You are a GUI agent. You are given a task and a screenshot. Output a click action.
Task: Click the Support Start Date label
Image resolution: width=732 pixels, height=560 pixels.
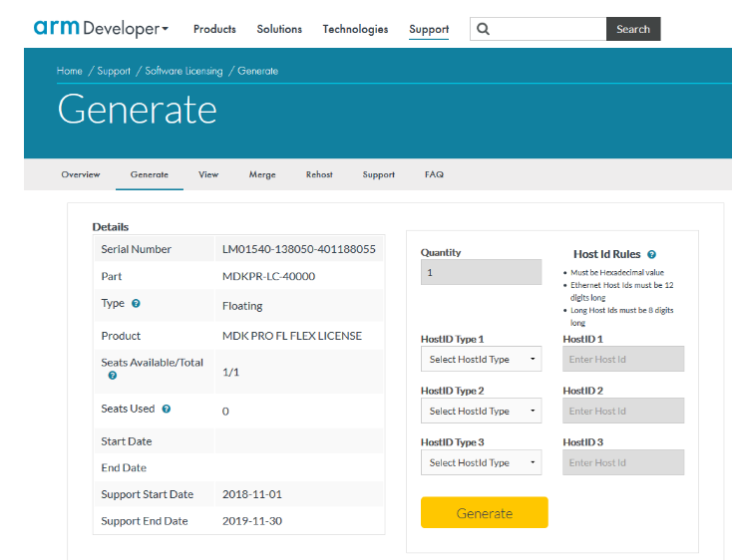pyautogui.click(x=147, y=494)
